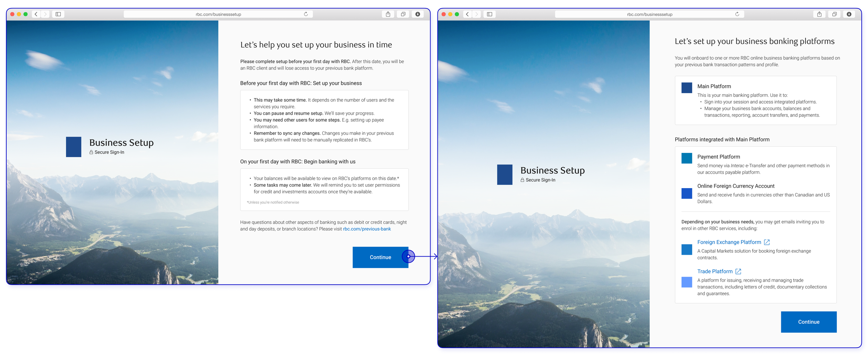Viewport: 868px width, 356px height.
Task: Click 'Platforms integrated with Main Platform' text
Action: pyautogui.click(x=722, y=139)
